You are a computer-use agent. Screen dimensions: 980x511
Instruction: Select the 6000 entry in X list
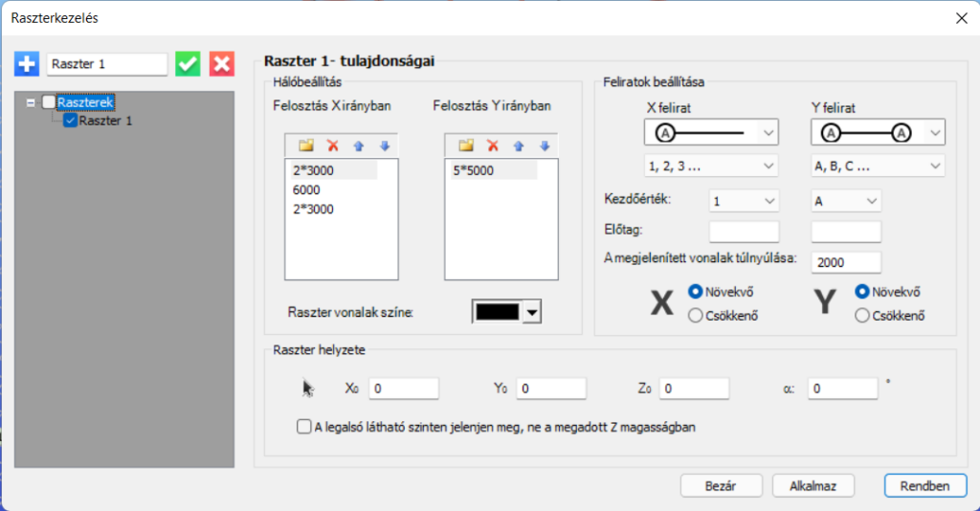[306, 189]
